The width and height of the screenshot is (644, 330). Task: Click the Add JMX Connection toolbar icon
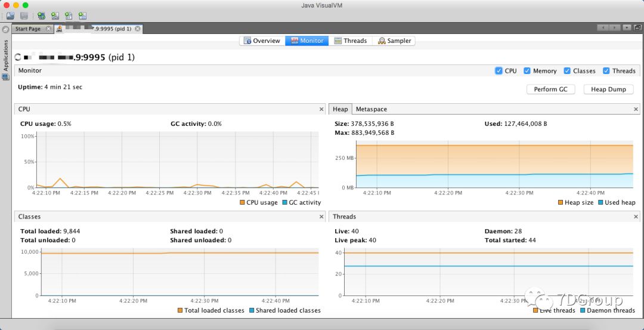55,16
